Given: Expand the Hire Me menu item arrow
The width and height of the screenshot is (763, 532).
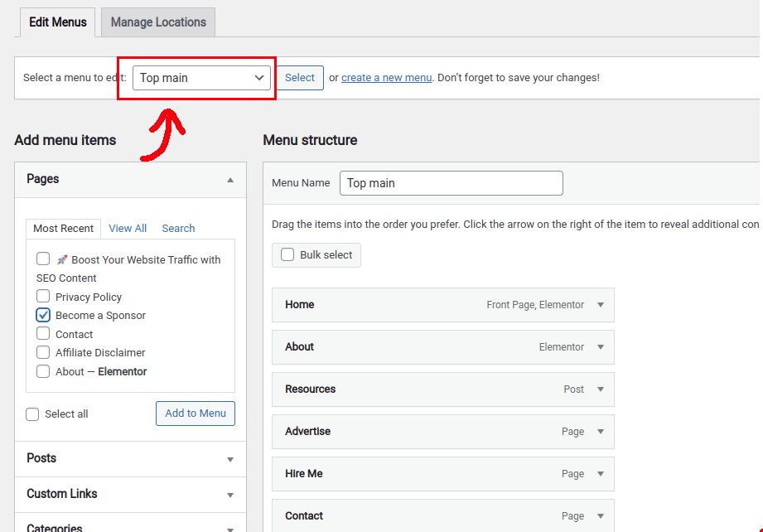Looking at the screenshot, I should tap(601, 474).
